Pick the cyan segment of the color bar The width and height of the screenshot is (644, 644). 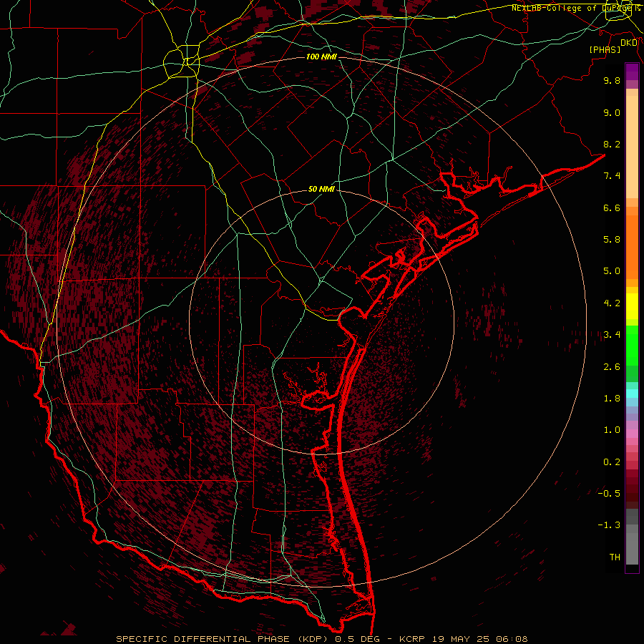(x=632, y=394)
